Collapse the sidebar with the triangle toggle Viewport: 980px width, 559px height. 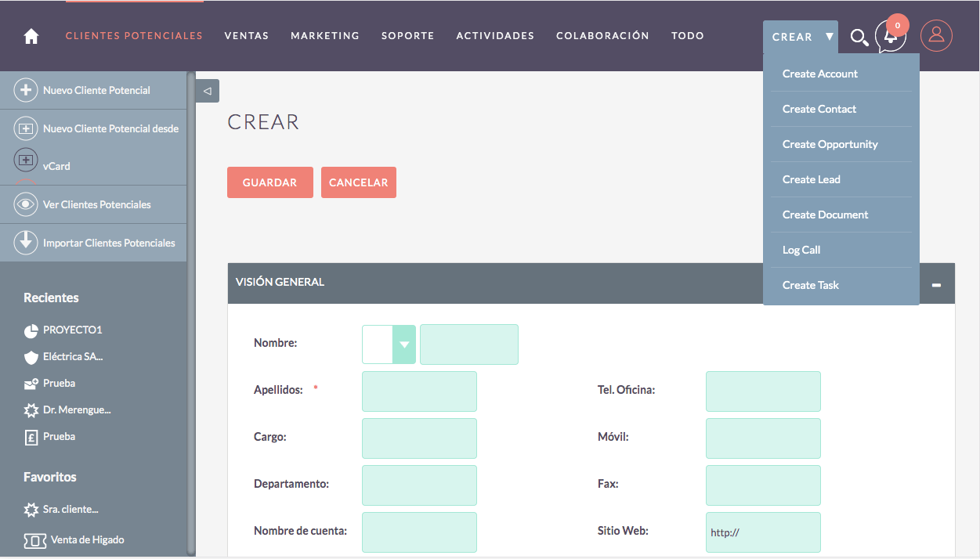(x=207, y=91)
